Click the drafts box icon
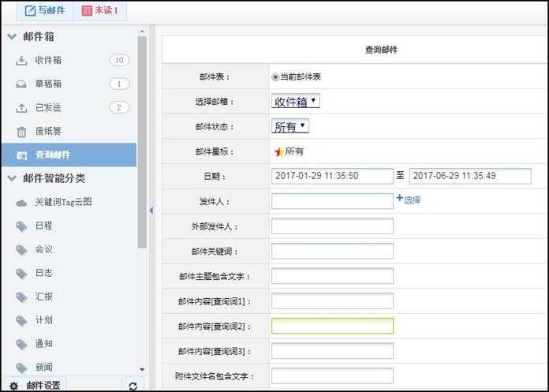The image size is (549, 392). pyautogui.click(x=21, y=84)
